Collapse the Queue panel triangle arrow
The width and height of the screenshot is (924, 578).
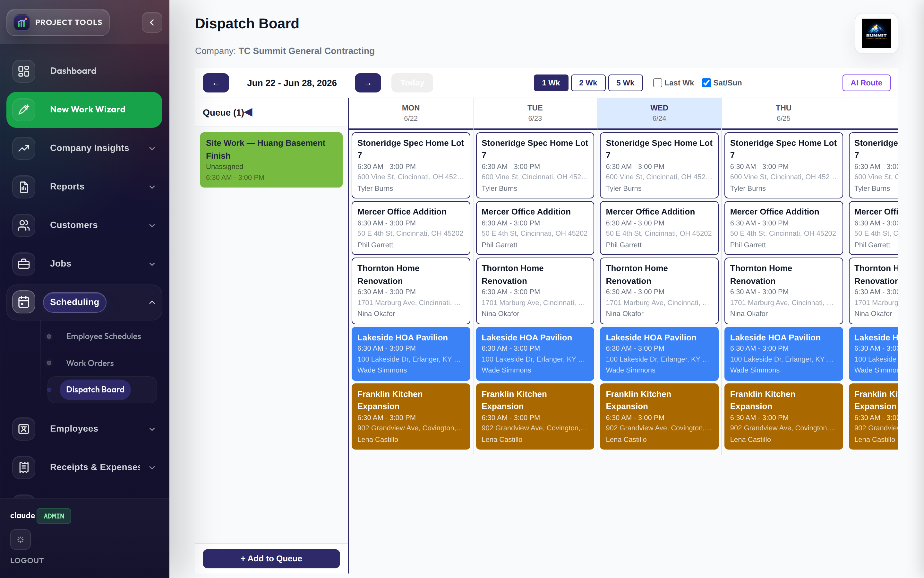click(x=249, y=112)
